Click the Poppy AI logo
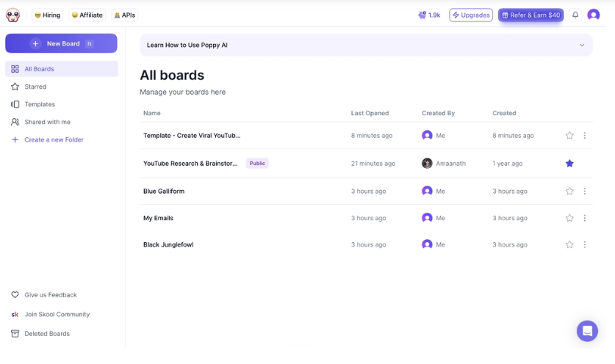615x364 pixels. (x=13, y=15)
